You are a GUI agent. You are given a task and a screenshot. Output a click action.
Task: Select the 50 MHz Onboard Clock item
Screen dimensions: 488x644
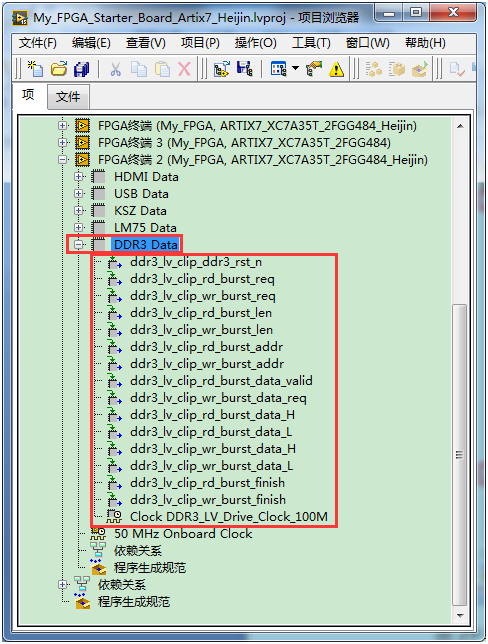[x=183, y=534]
